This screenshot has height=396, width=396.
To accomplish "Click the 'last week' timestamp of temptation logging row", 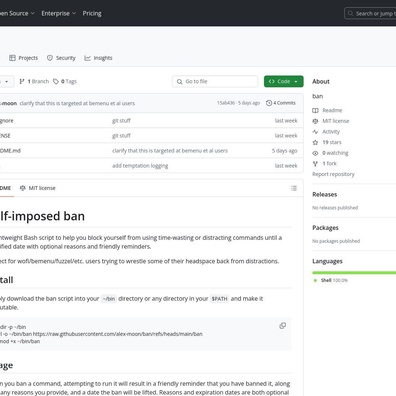I will (x=286, y=166).
